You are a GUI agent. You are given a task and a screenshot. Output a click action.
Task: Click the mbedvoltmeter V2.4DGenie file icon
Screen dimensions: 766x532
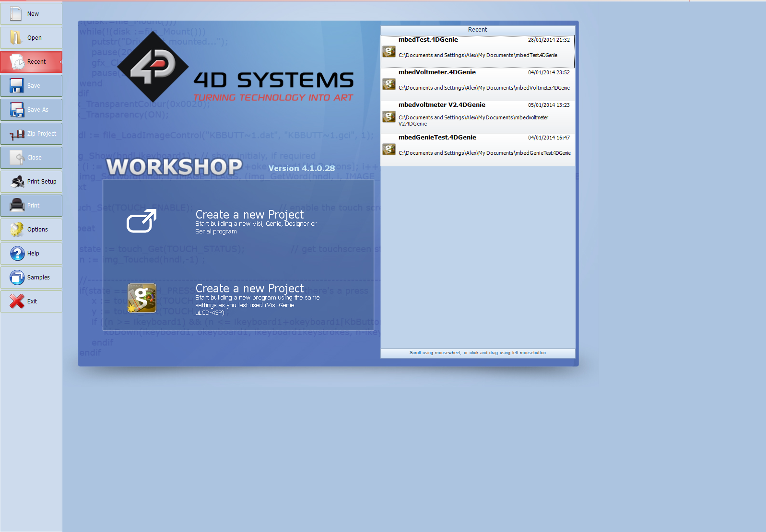point(389,116)
